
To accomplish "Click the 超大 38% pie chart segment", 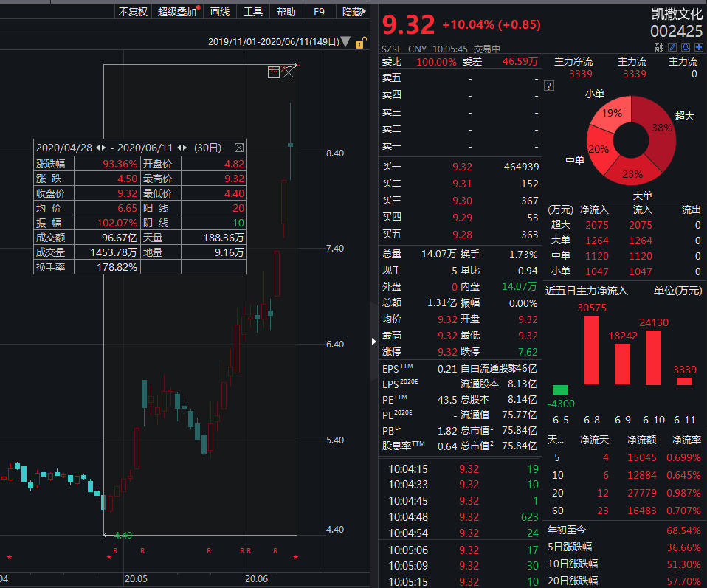I will point(661,133).
